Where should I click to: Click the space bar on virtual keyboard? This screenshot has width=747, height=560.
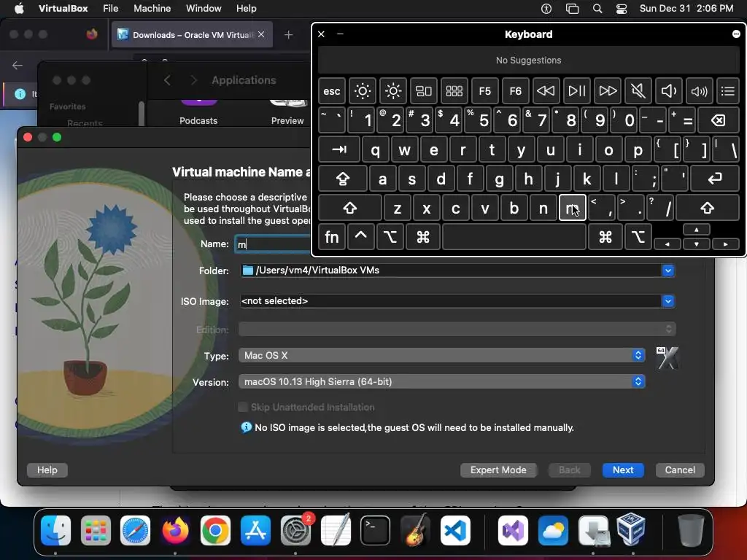(514, 237)
